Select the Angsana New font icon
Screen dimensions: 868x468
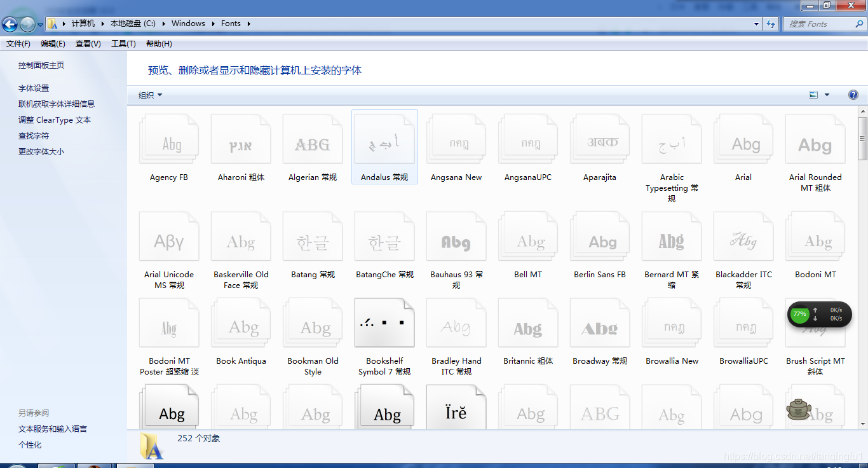click(x=456, y=140)
